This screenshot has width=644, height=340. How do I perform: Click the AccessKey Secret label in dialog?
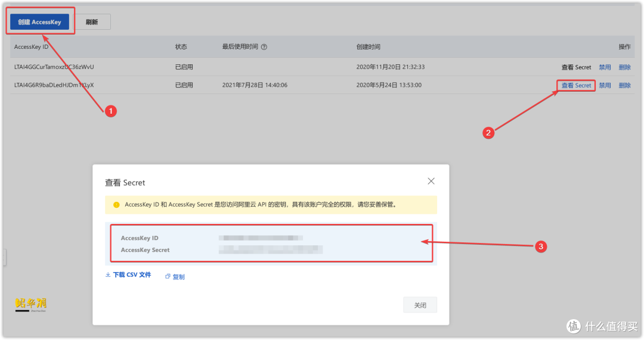click(x=145, y=249)
